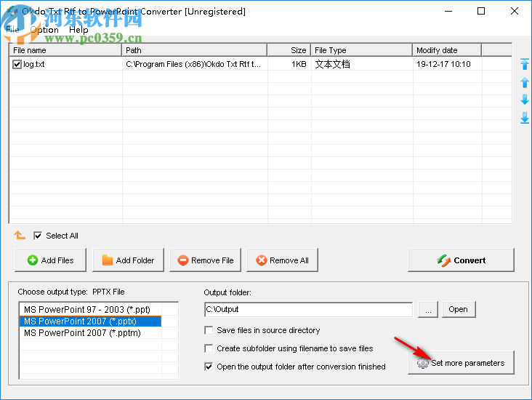Browse for output folder with ... button

pyautogui.click(x=428, y=309)
